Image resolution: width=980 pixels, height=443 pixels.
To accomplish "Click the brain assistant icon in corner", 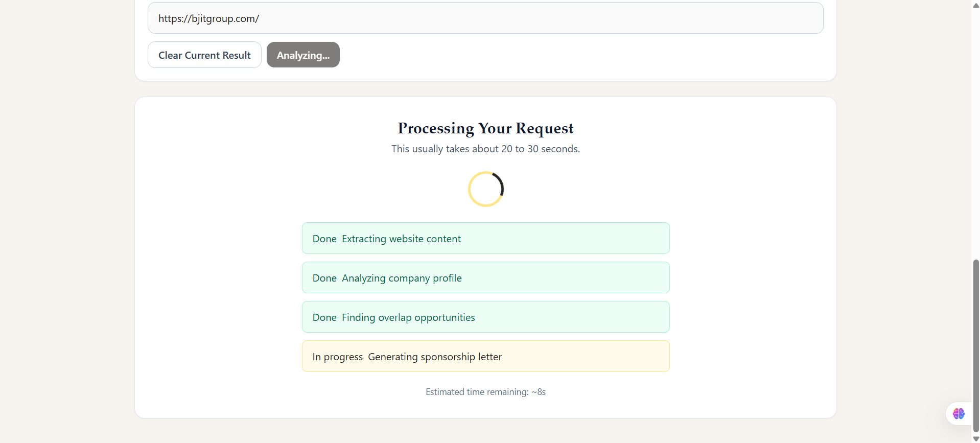I will (x=959, y=413).
